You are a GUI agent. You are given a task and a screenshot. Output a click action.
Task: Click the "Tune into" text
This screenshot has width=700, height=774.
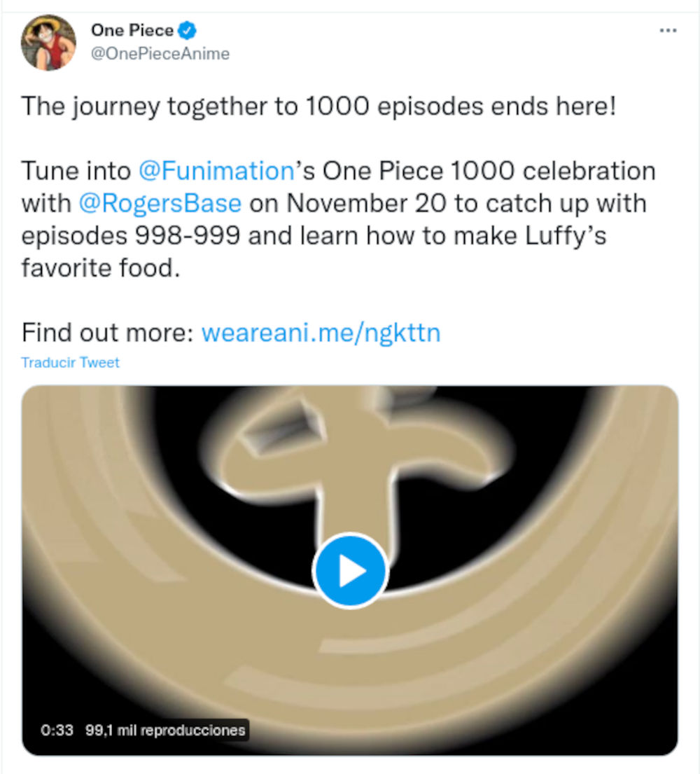(76, 171)
